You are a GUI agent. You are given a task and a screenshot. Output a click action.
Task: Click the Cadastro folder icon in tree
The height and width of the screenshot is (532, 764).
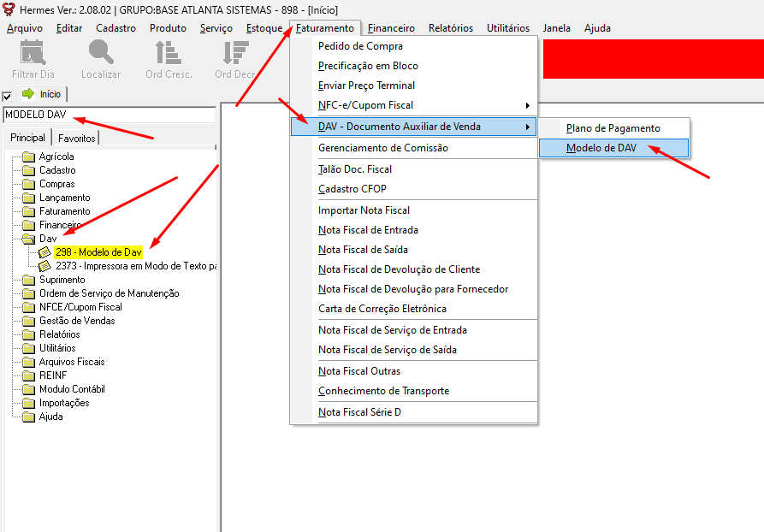pos(29,170)
